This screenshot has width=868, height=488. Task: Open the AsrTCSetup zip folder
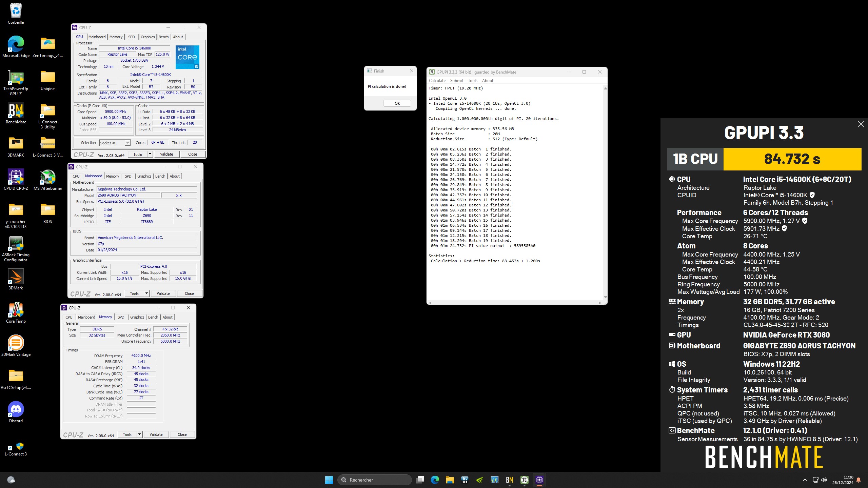click(16, 379)
